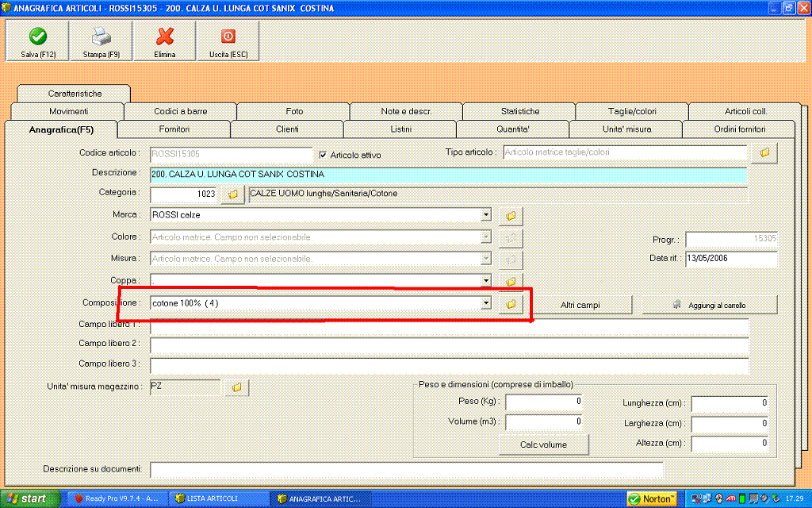The image size is (812, 508).
Task: Click the ANAGRAFICA ARTIC... taskbar button
Action: [x=322, y=498]
